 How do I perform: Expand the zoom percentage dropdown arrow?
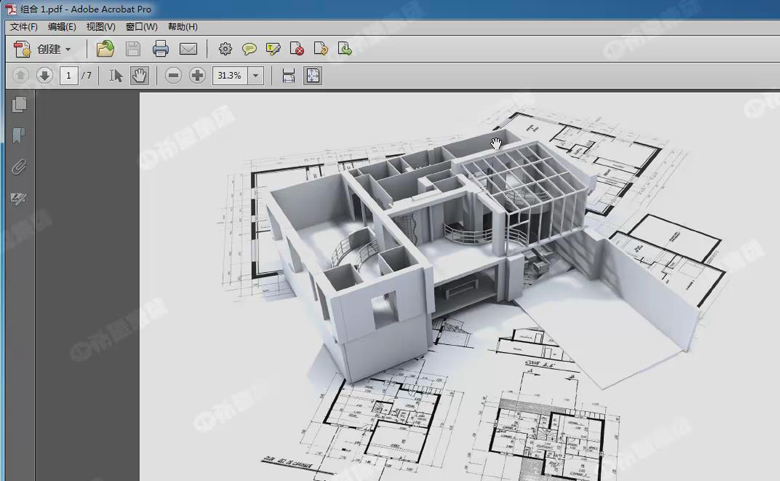click(x=256, y=76)
